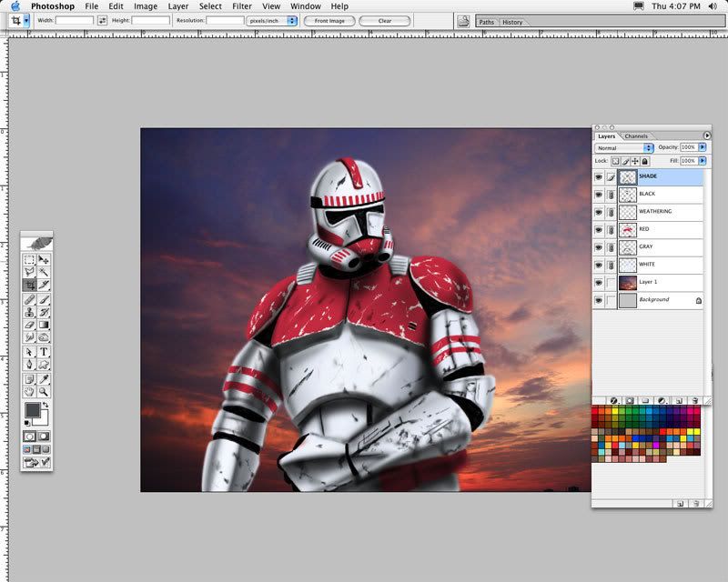Open the Select menu
This screenshot has height=582, width=728.
210,6
